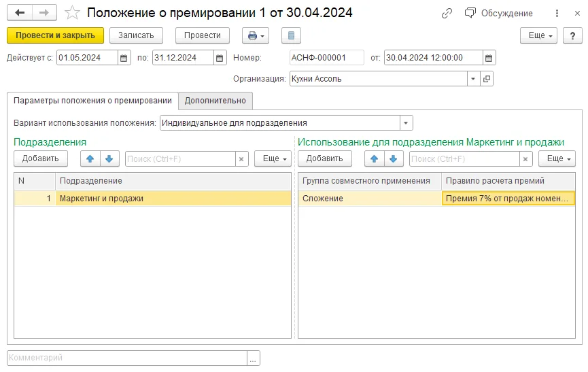Screen dimensions: 588x372
Task: Move rule up in Использование panel
Action: pos(375,158)
